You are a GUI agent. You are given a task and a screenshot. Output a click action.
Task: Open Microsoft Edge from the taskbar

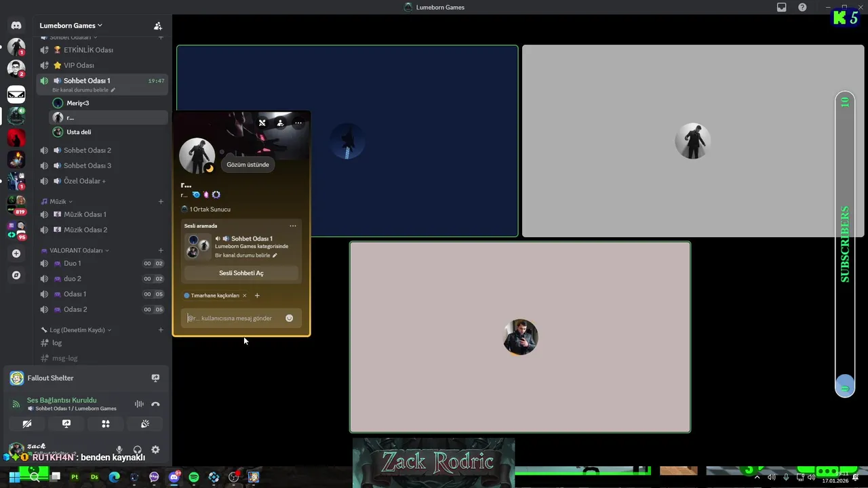(x=115, y=477)
